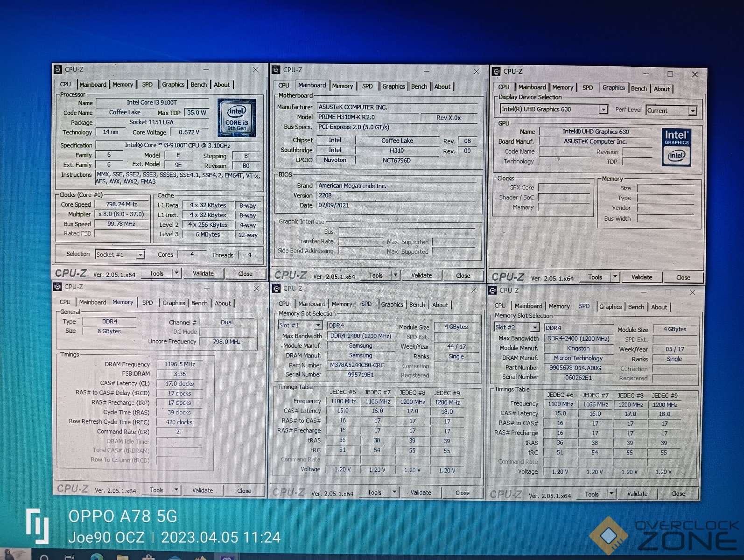This screenshot has height=560, width=744.
Task: Click serial number 995719E1
Action: pos(360,374)
